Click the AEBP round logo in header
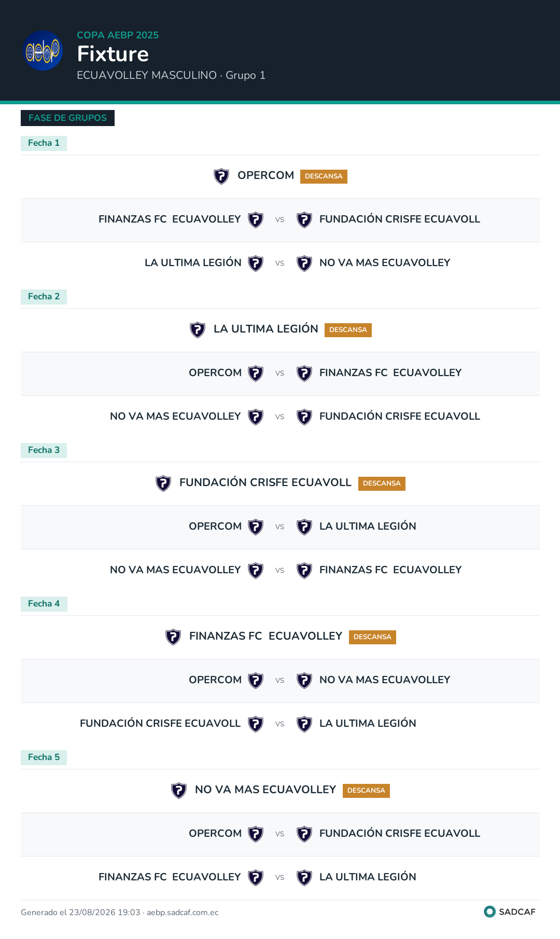Image resolution: width=560 pixels, height=939 pixels. pyautogui.click(x=44, y=50)
